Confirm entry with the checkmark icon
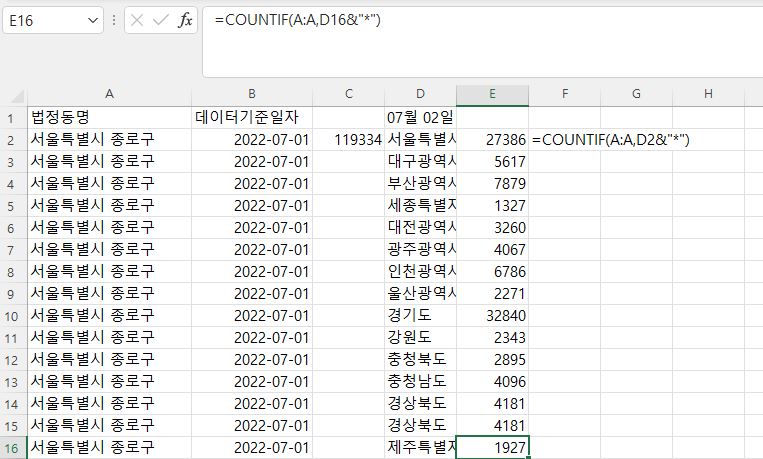 tap(160, 20)
